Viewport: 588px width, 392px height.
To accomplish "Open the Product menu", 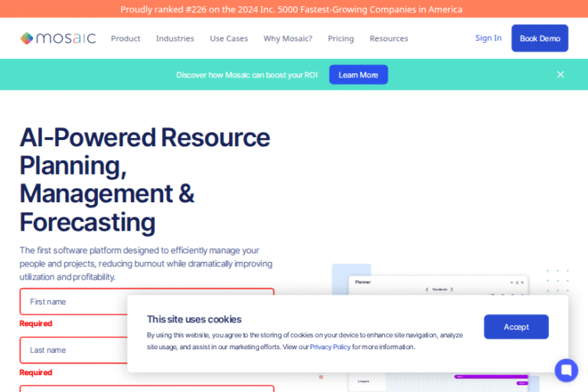I will pyautogui.click(x=126, y=38).
